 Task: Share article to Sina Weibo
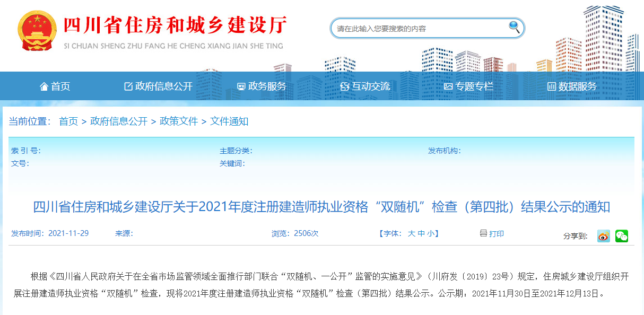tap(603, 236)
